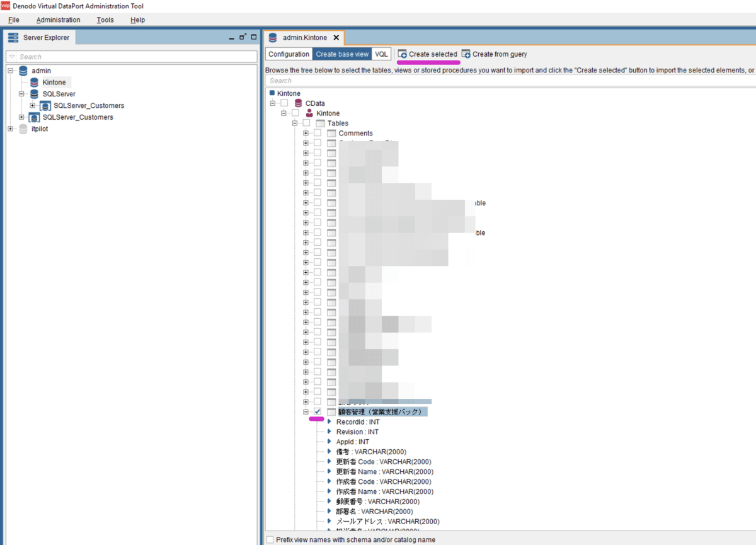
Task: Check the CData catalog checkbox
Action: [x=284, y=103]
